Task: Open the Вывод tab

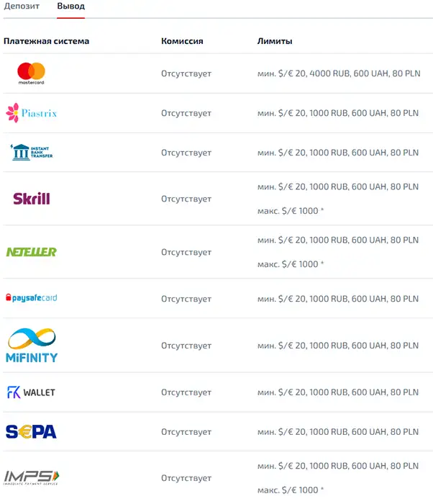Action: click(70, 6)
